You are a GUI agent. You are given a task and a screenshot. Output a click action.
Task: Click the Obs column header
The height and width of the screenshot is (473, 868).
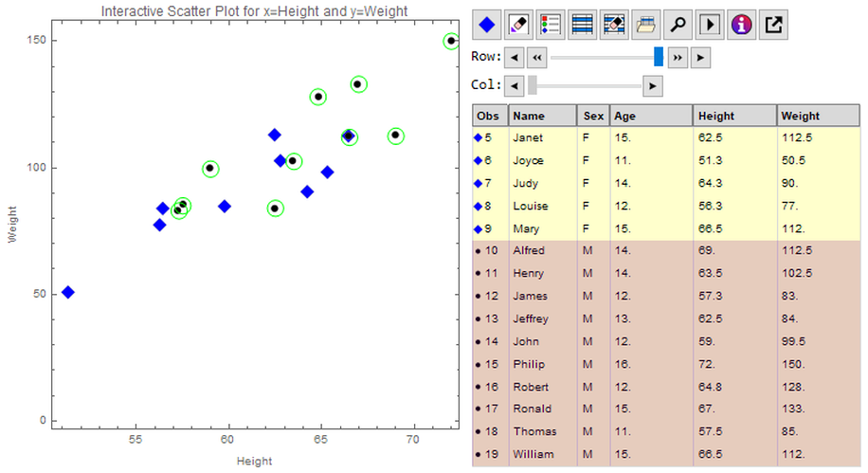click(490, 116)
